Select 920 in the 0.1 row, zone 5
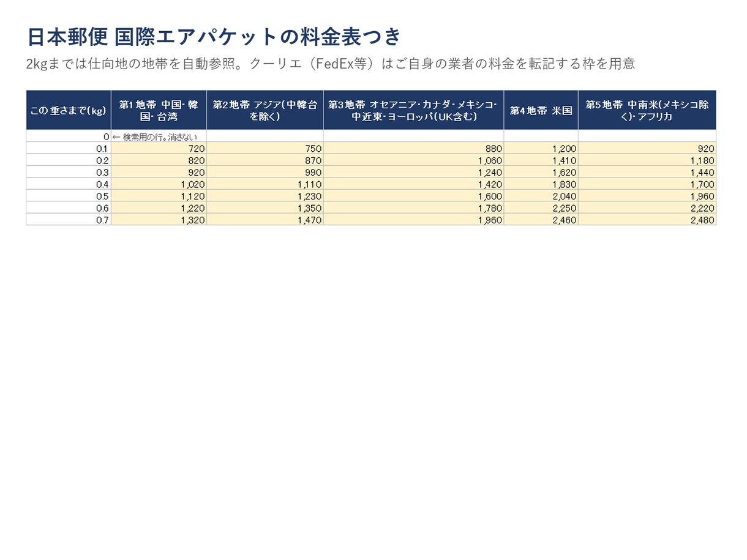Screen dimensions: 747x560 pos(647,149)
